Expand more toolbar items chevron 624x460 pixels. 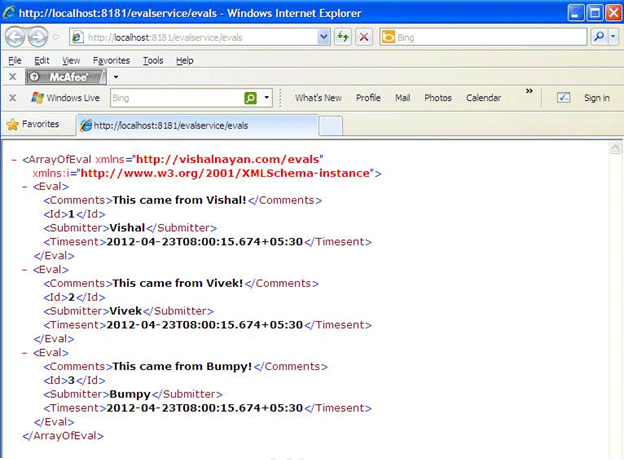pos(529,91)
